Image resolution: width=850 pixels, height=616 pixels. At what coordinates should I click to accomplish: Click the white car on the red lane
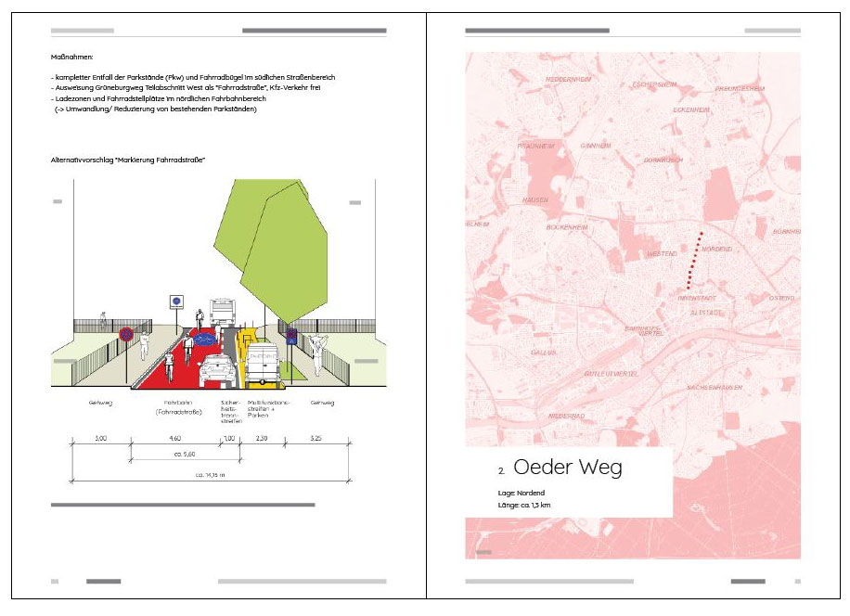click(214, 367)
